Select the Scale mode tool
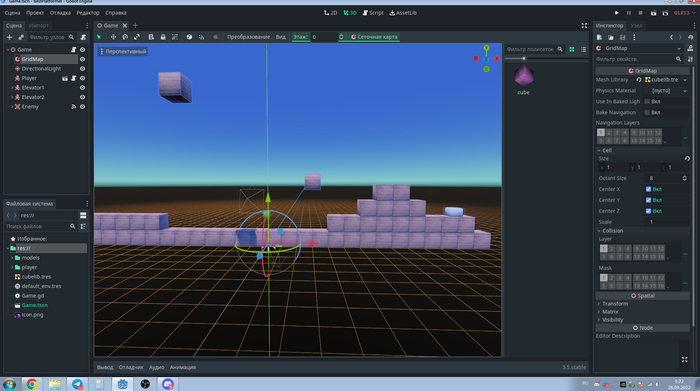 pos(137,37)
